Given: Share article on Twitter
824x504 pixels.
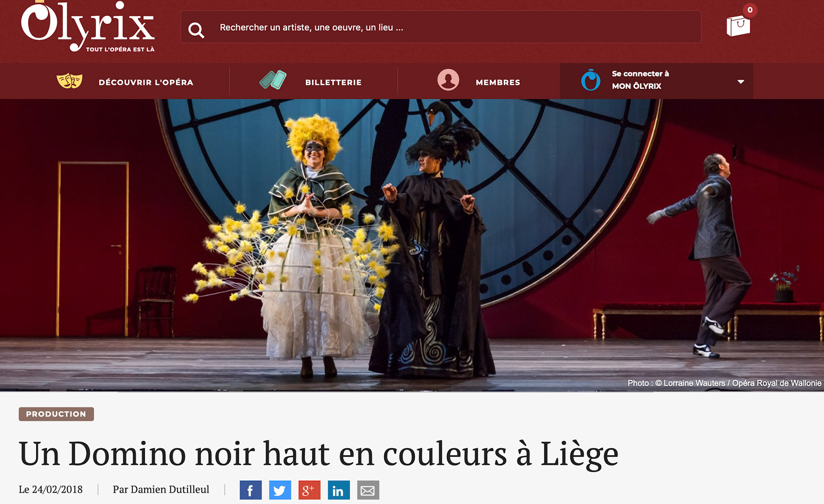Looking at the screenshot, I should 280,490.
